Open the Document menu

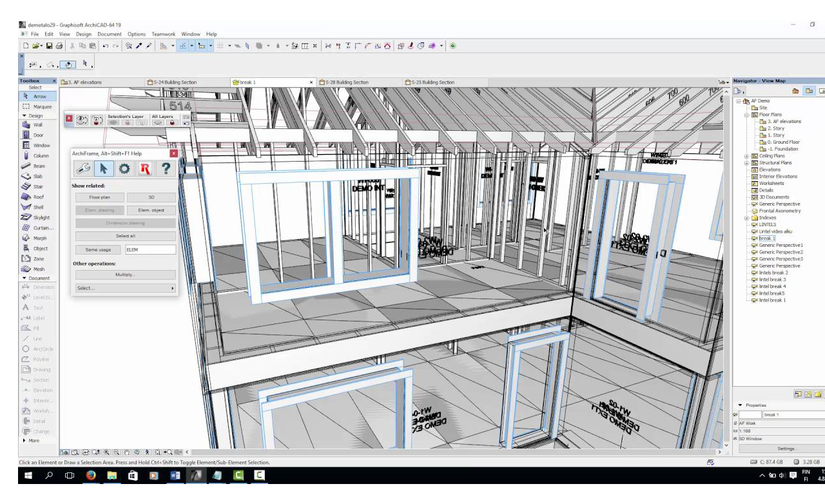click(109, 34)
